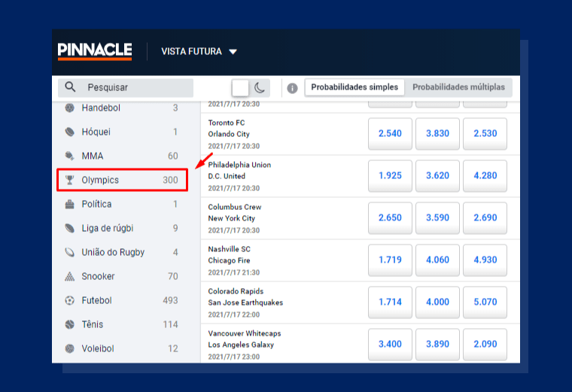Bet Columbus Crew win at 2.650
This screenshot has width=572, height=392.
click(x=390, y=217)
